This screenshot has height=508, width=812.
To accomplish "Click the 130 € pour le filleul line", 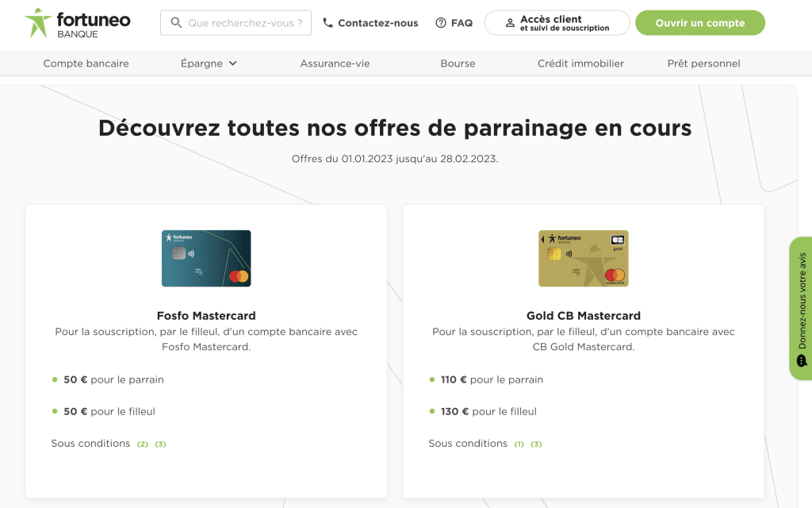I will pos(488,412).
